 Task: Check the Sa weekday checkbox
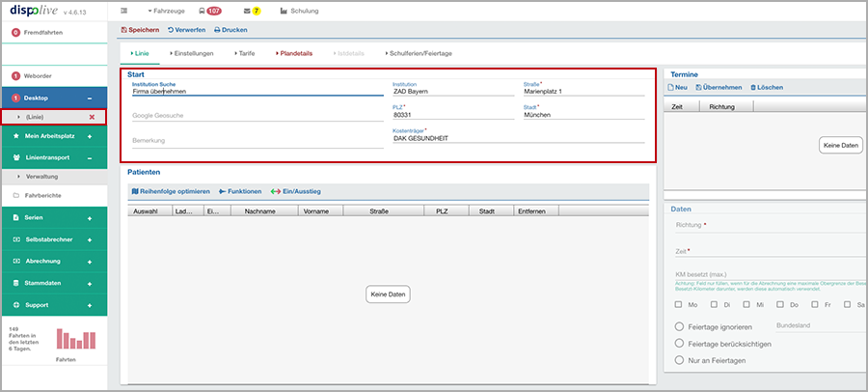848,304
